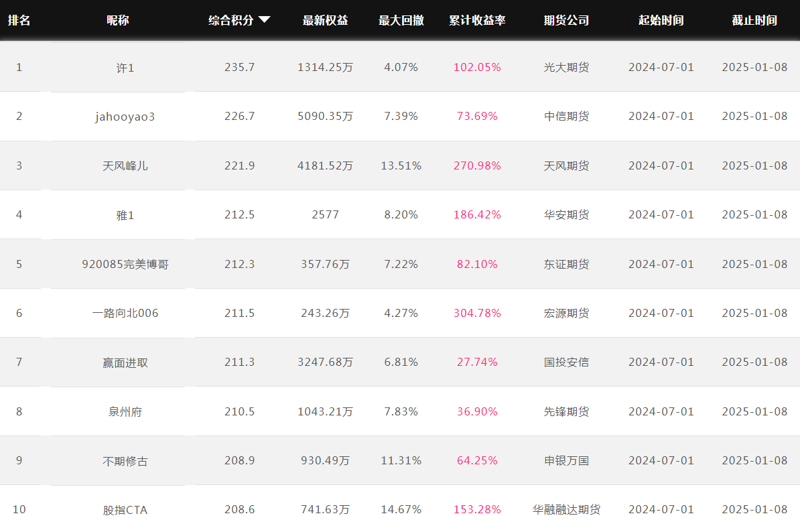This screenshot has height=532, width=800.
Task: Open nickname jahooyao3
Action: click(125, 117)
